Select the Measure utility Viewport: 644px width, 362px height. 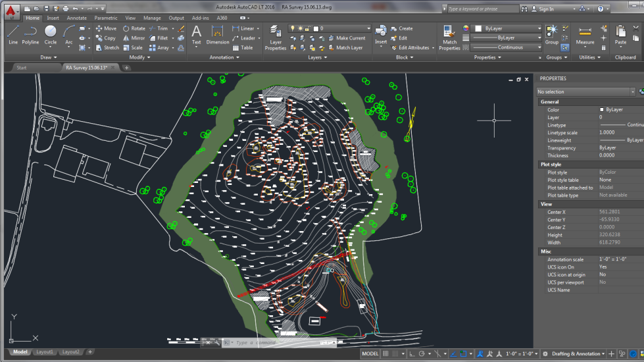[x=585, y=34]
